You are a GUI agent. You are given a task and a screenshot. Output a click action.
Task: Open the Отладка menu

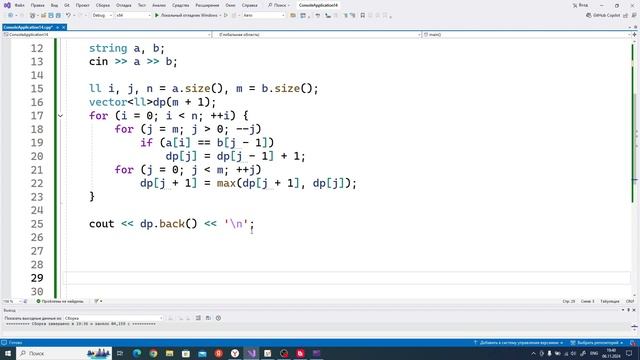coord(123,5)
